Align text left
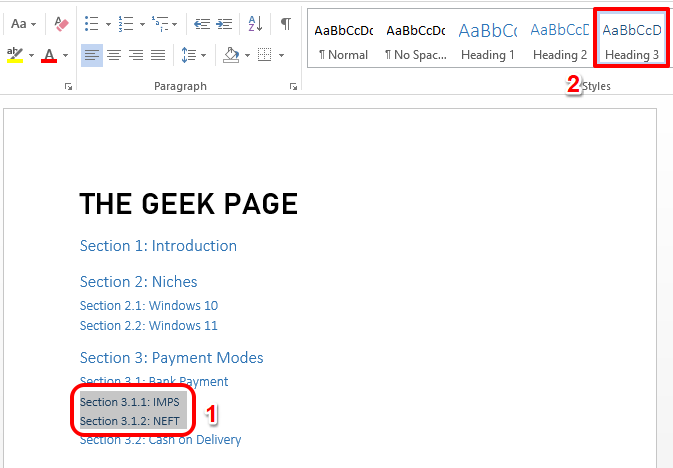 coord(92,55)
